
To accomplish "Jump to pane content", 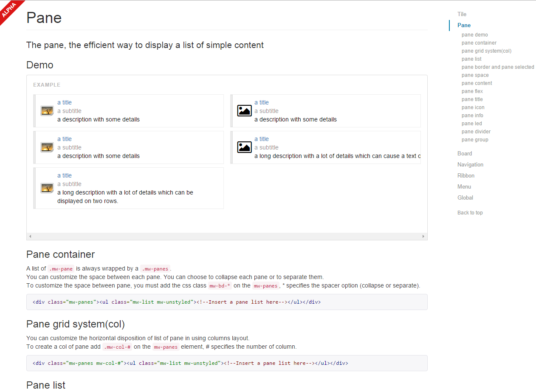I will [x=477, y=83].
